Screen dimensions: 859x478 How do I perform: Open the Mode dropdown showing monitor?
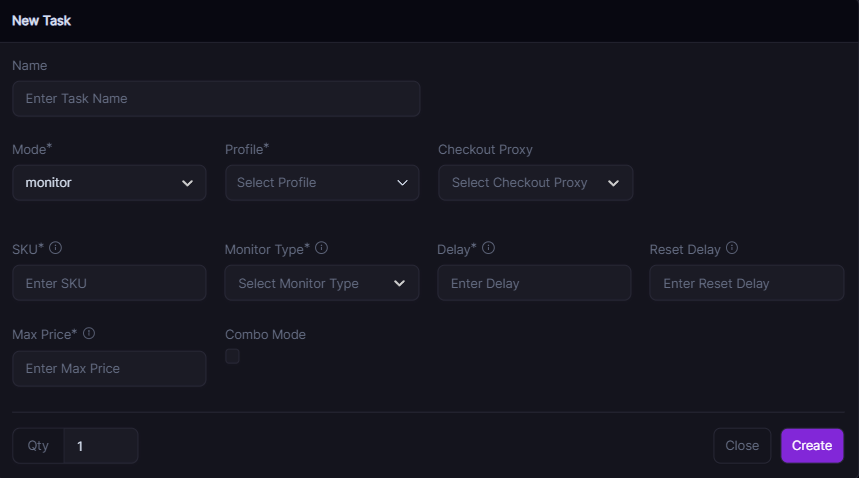click(x=109, y=183)
